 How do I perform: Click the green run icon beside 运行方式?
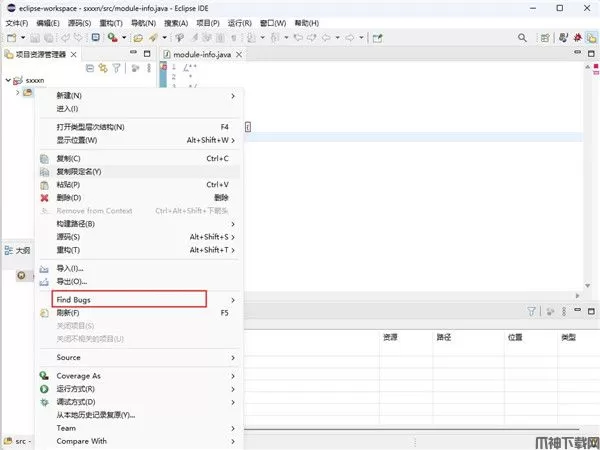[x=44, y=388]
